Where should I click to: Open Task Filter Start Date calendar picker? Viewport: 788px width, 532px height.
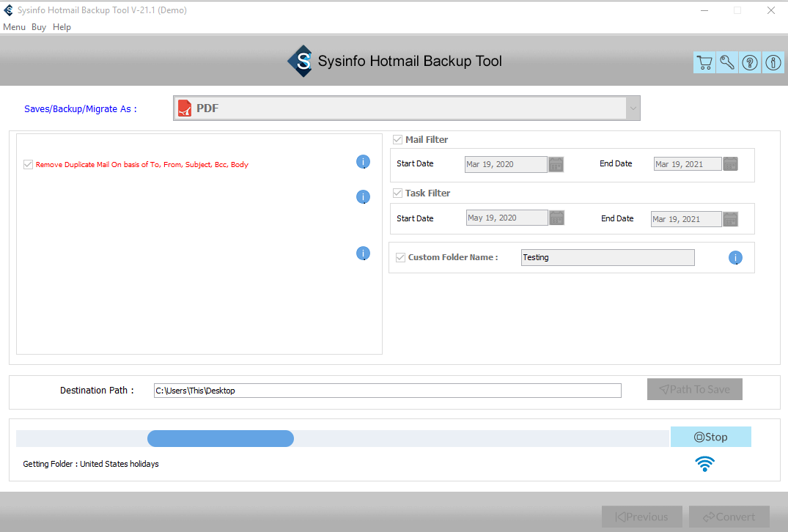click(557, 218)
